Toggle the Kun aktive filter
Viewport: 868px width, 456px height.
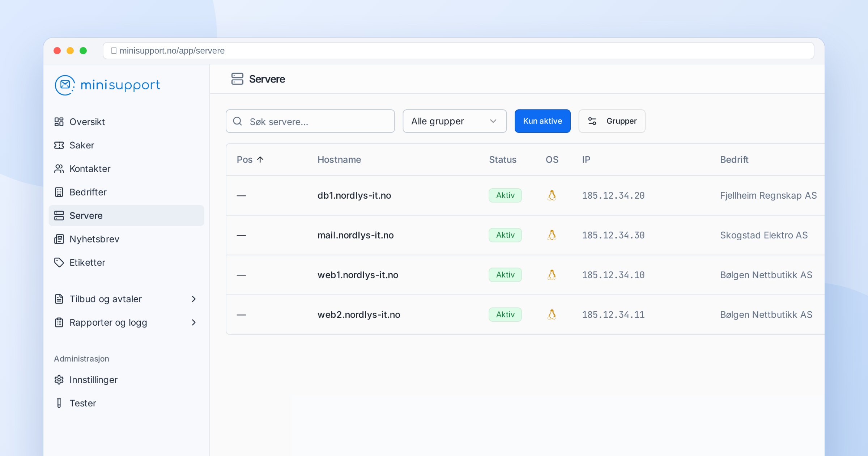coord(542,121)
